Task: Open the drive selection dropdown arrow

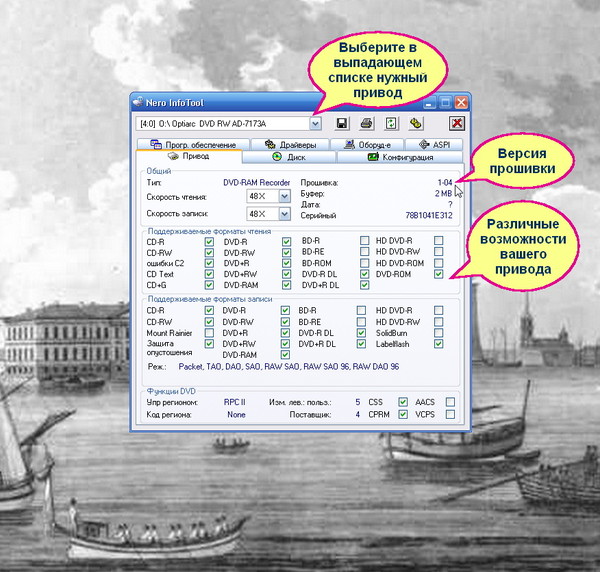Action: click(315, 124)
